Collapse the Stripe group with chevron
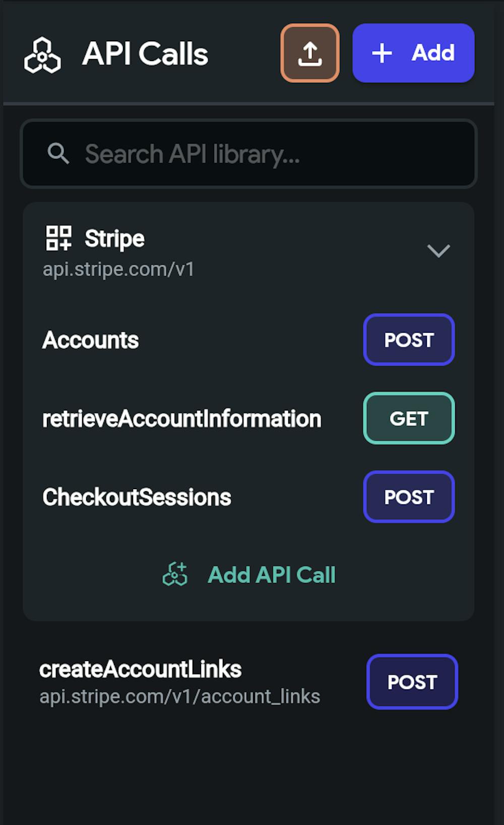This screenshot has width=504, height=825. [438, 251]
